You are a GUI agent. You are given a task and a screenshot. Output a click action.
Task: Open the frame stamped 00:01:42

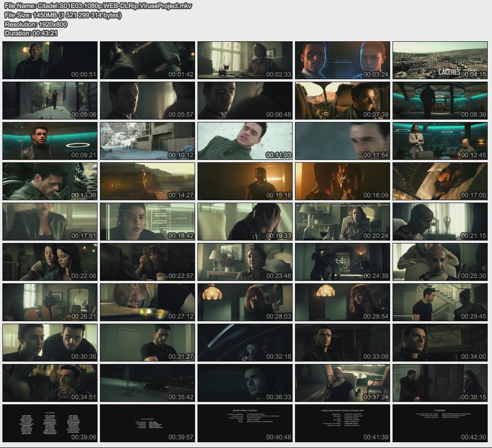point(148,60)
